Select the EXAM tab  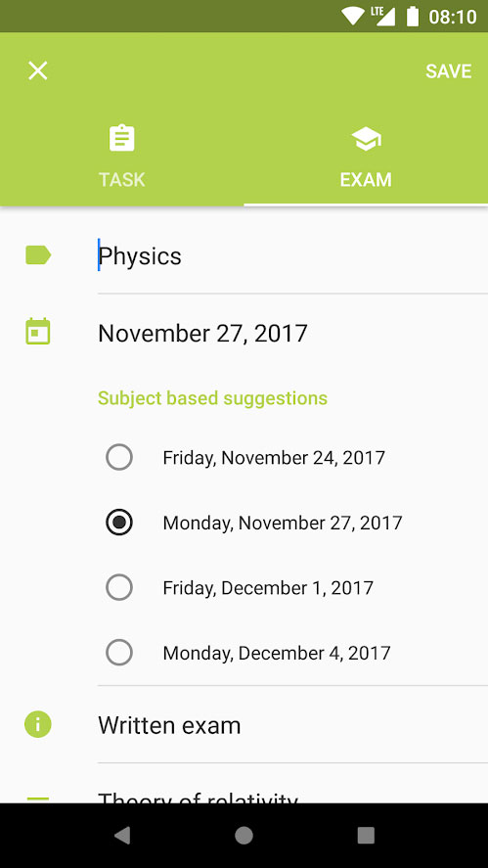[366, 158]
